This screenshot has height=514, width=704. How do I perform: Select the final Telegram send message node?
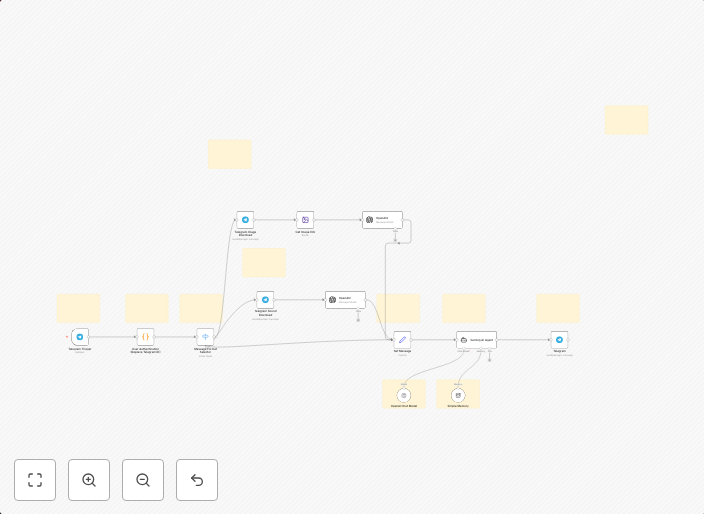(x=559, y=340)
